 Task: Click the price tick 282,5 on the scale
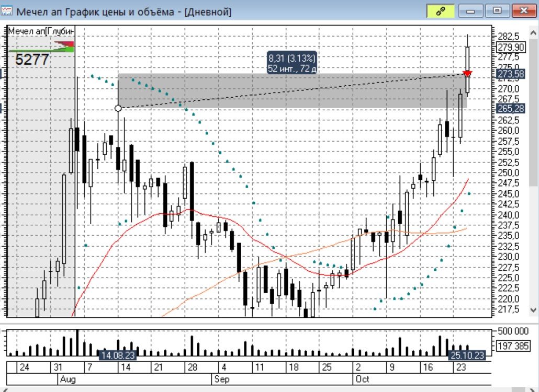coord(508,37)
